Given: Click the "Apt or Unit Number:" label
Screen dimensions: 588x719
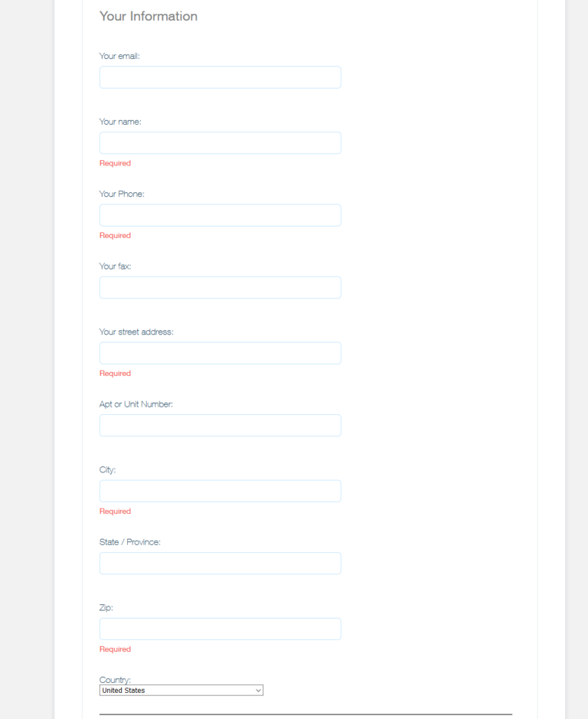Looking at the screenshot, I should [x=136, y=404].
